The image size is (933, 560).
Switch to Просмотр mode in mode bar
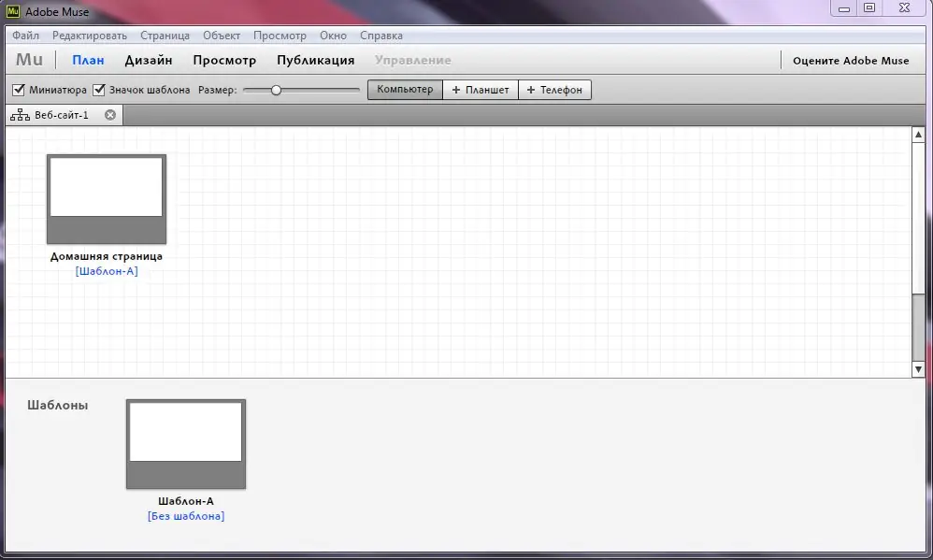224,60
